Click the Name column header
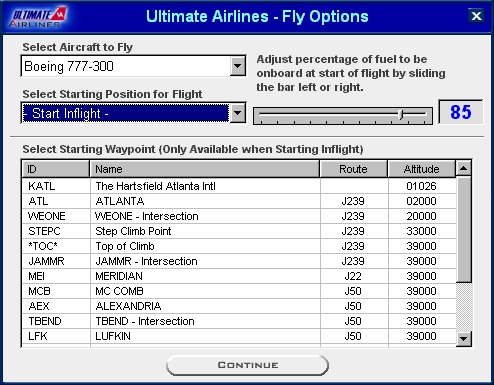 point(205,169)
